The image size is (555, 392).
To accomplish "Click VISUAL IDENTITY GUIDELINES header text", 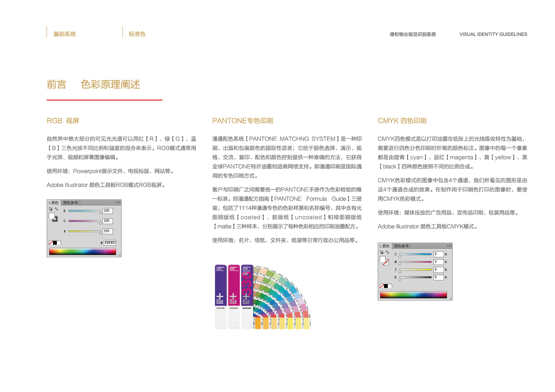I will (x=493, y=34).
